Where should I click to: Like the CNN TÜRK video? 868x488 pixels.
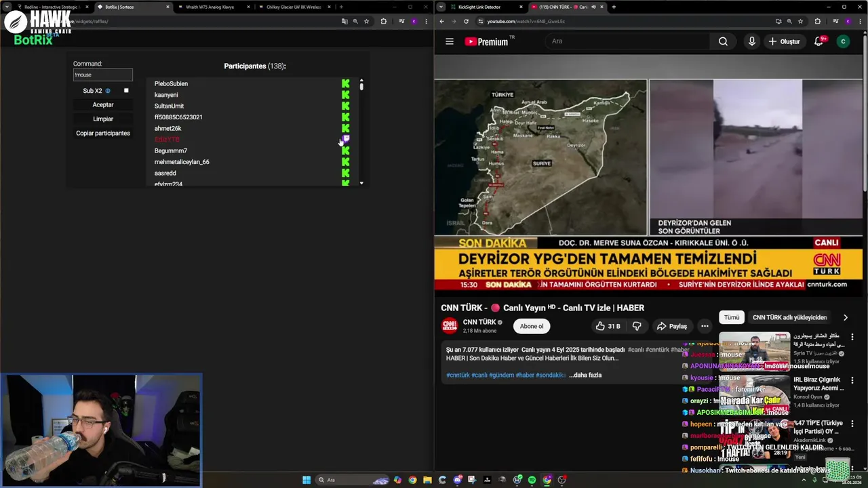click(608, 326)
